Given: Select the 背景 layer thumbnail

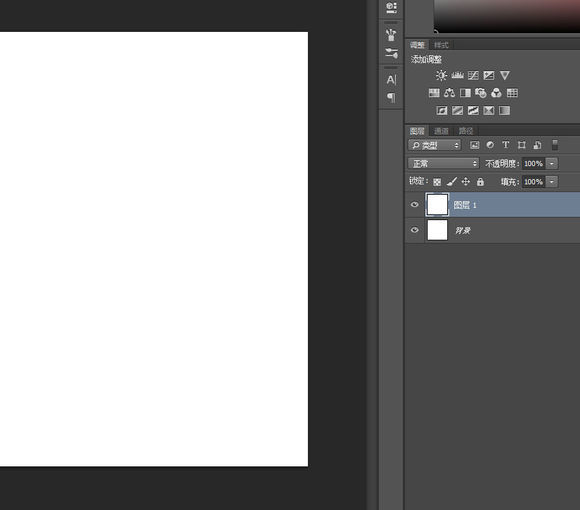Looking at the screenshot, I should pos(438,230).
